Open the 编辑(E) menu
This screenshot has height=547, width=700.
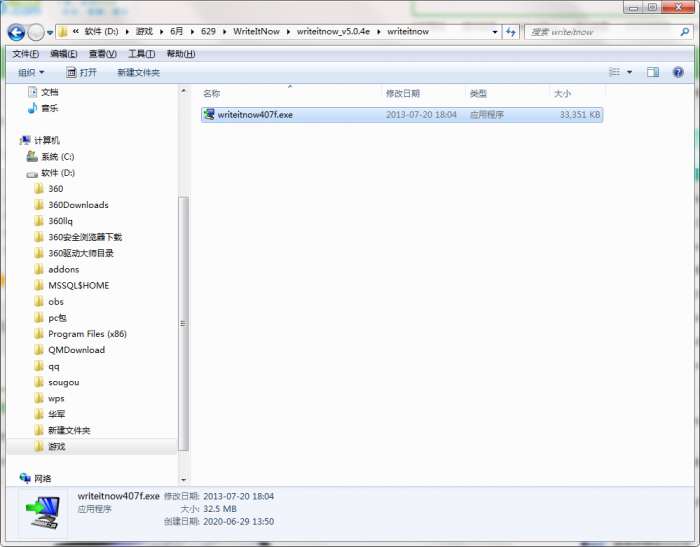pos(64,54)
